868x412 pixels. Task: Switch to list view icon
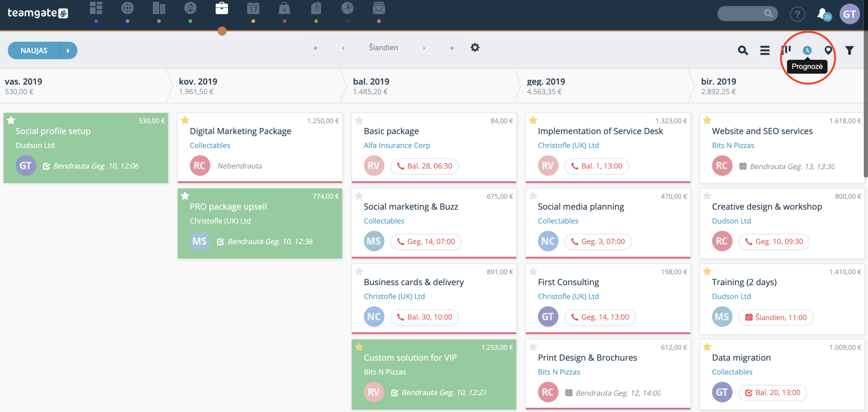(x=765, y=50)
